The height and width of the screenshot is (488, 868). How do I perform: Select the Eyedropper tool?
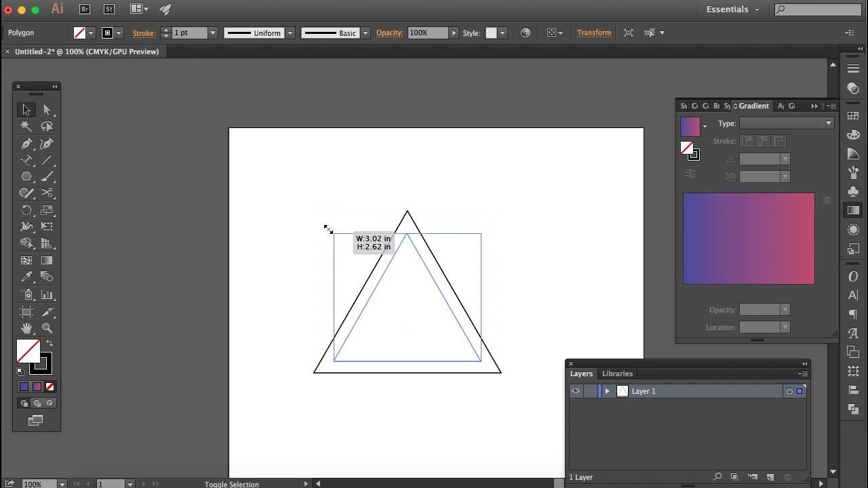[x=26, y=277]
